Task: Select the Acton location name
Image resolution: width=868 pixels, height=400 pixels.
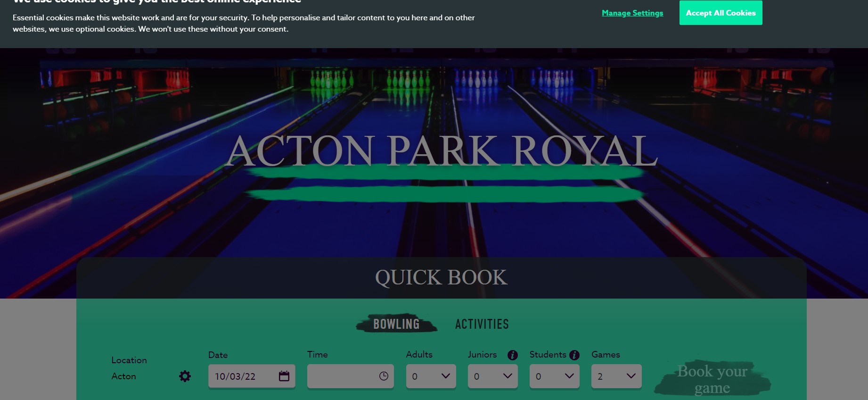Action: coord(123,376)
